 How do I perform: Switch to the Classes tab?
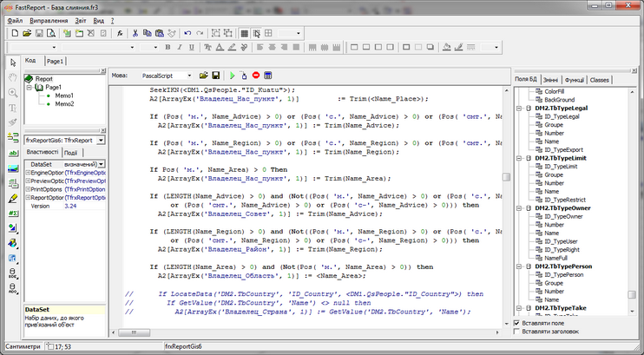point(599,80)
